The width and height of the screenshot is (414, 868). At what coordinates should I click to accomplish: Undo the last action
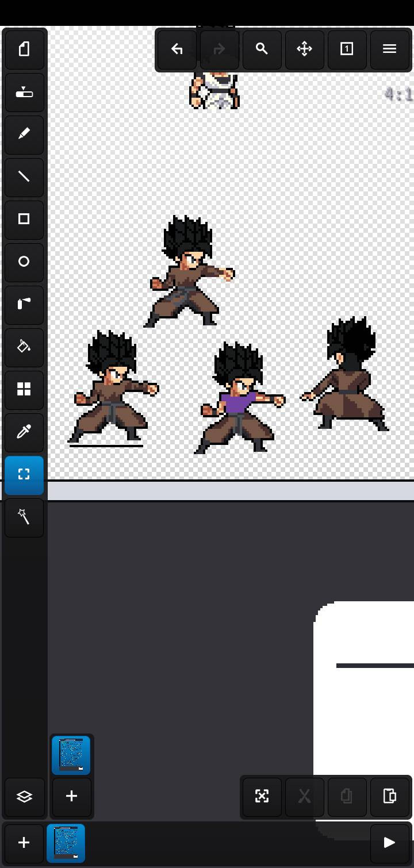click(177, 49)
